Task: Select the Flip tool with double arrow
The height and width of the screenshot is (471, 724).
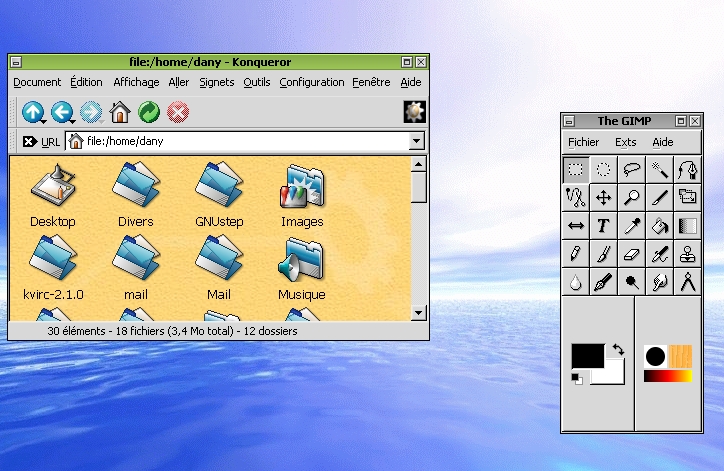Action: coord(576,226)
